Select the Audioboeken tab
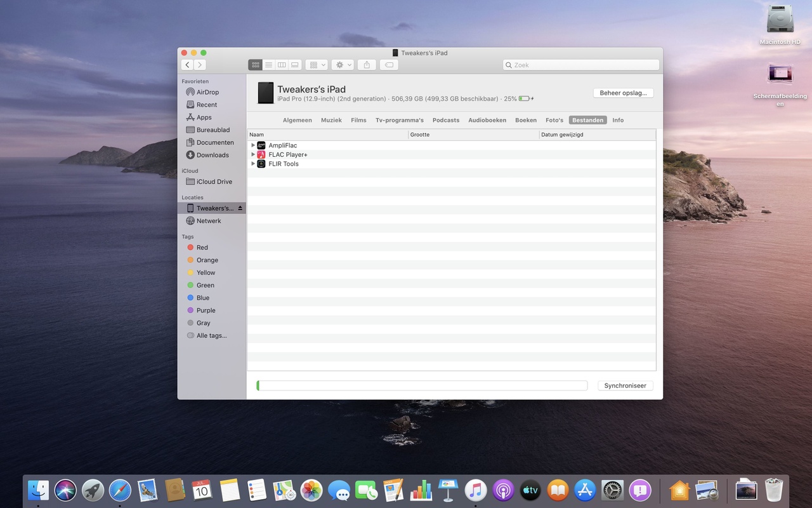 coord(487,120)
